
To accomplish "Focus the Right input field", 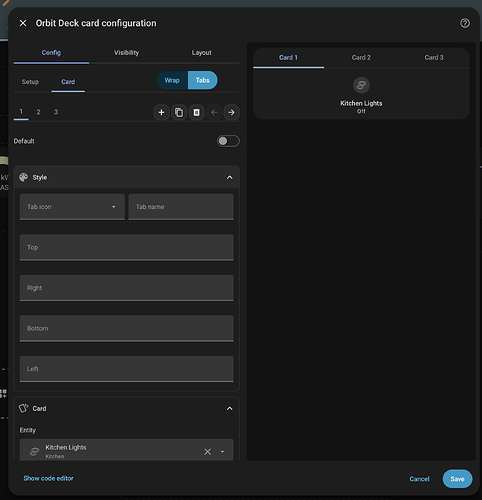I will [x=127, y=288].
